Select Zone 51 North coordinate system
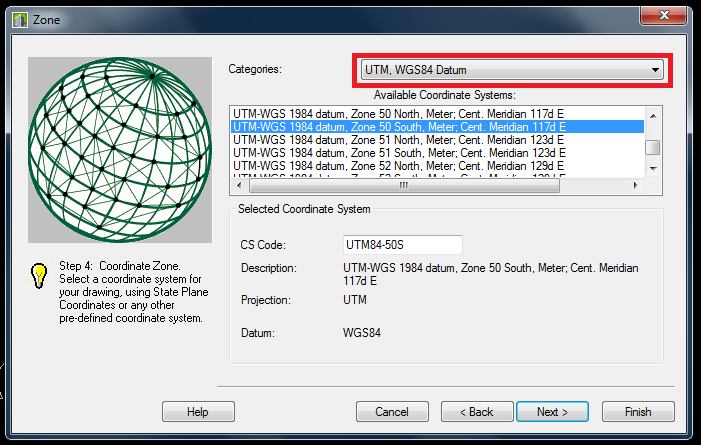The width and height of the screenshot is (701, 445). (x=438, y=140)
